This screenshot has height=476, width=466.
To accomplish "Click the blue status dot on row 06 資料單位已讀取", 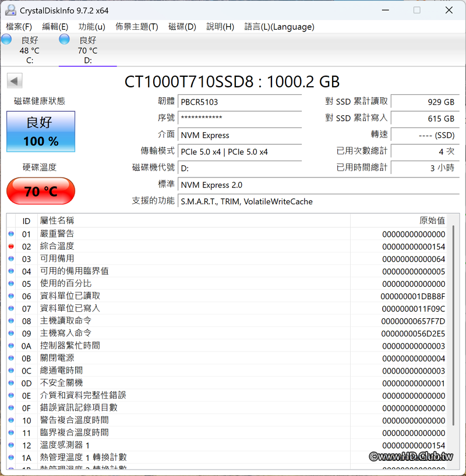I will pos(11,296).
